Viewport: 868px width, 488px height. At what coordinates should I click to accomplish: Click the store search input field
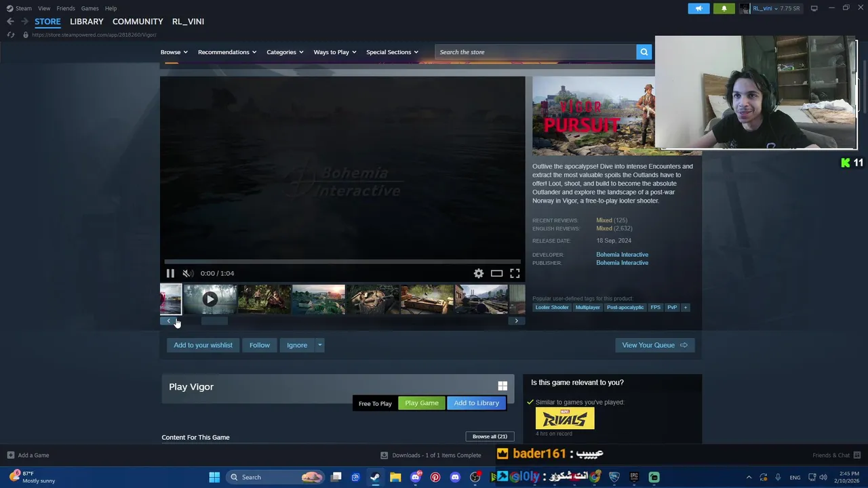click(536, 52)
